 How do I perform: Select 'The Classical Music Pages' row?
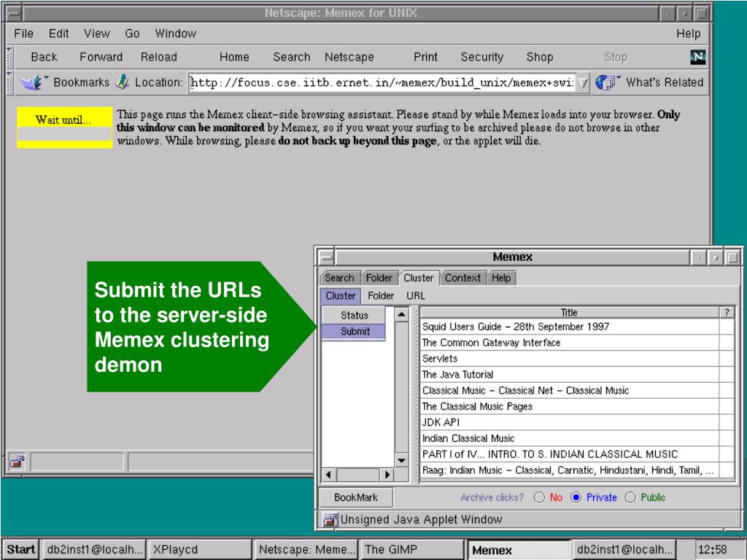[569, 406]
